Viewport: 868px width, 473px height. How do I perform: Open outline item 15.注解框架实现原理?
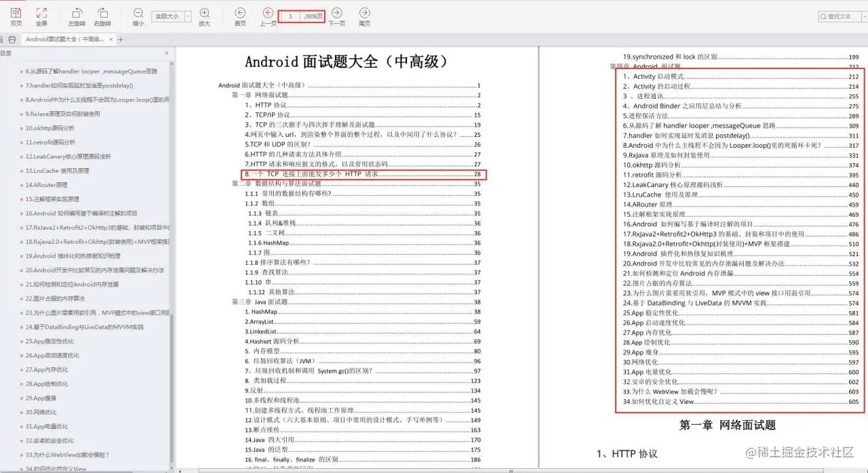point(52,199)
